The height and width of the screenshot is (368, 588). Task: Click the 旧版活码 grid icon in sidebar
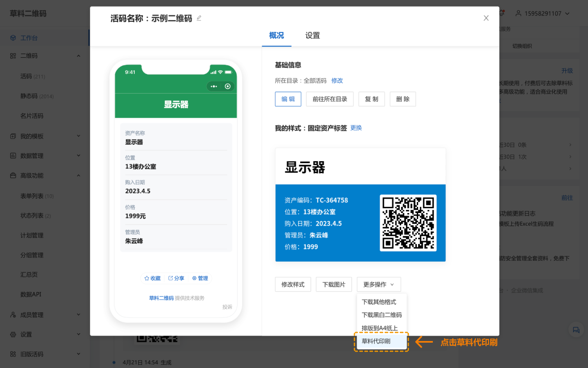coord(13,354)
